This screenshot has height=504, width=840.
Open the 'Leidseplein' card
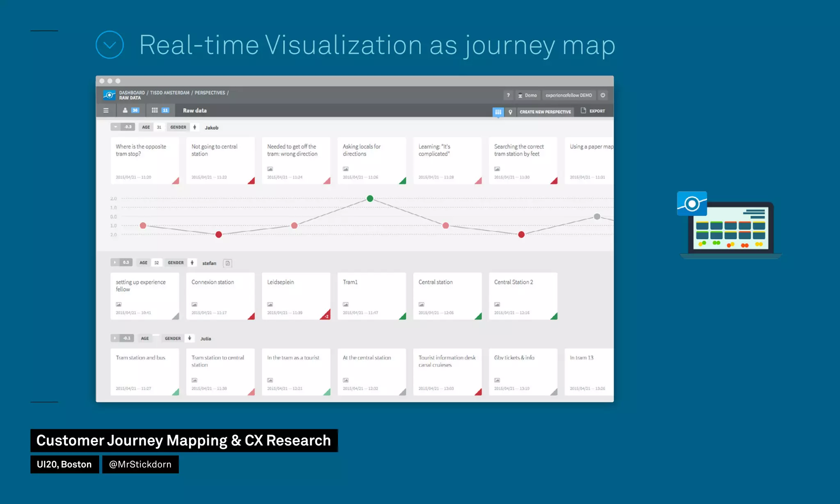[x=296, y=296]
